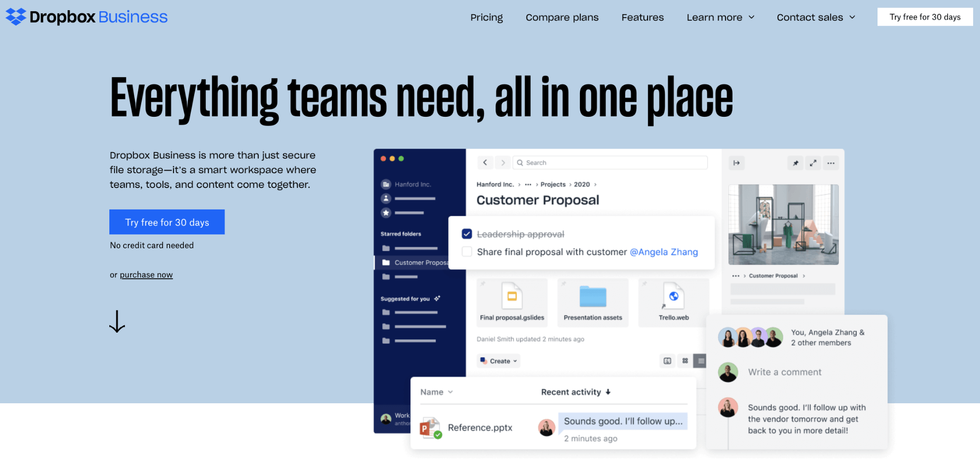
Task: Open the Reference.pptx file
Action: tap(480, 428)
